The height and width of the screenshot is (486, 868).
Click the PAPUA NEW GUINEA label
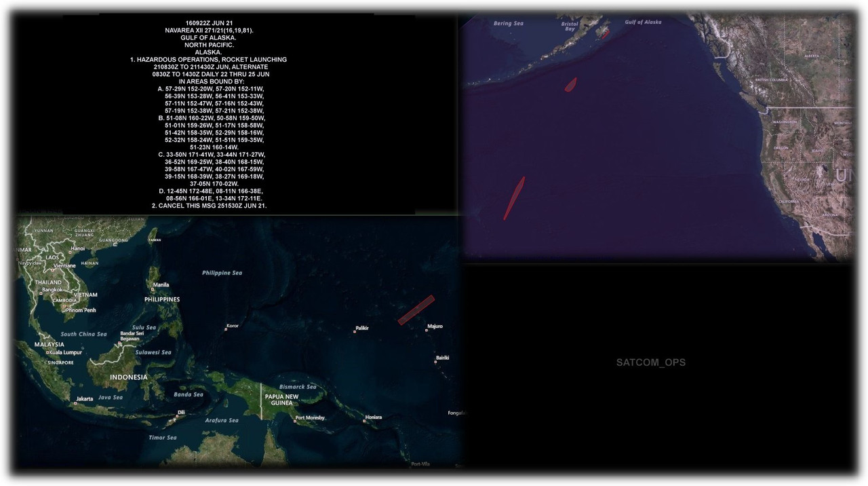[281, 400]
